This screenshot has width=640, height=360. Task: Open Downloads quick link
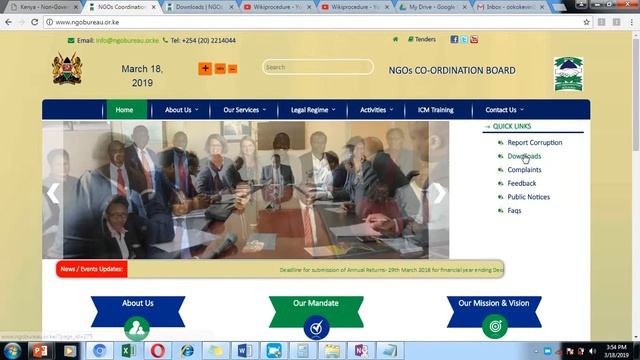pos(524,156)
